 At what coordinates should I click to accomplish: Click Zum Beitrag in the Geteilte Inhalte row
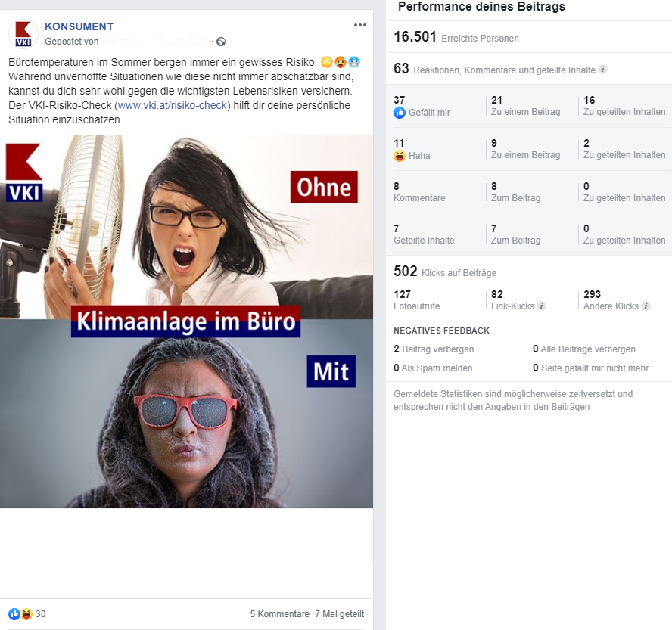[x=515, y=241]
